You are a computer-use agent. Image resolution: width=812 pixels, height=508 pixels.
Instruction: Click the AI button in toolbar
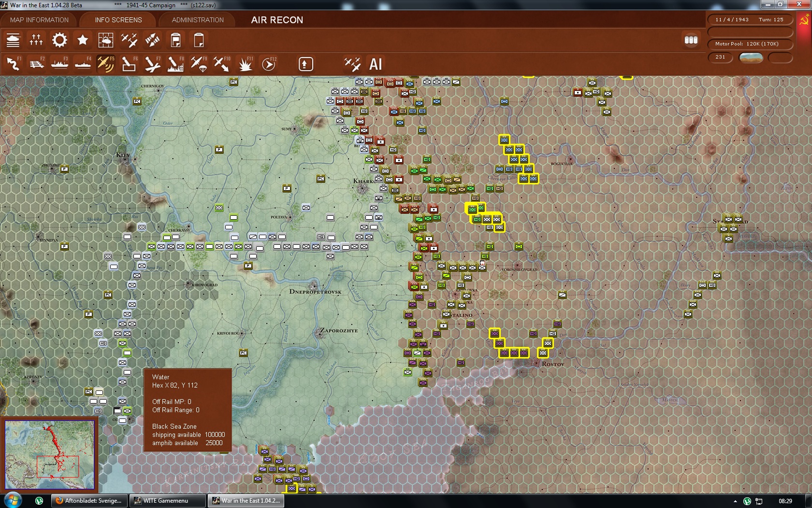(376, 64)
